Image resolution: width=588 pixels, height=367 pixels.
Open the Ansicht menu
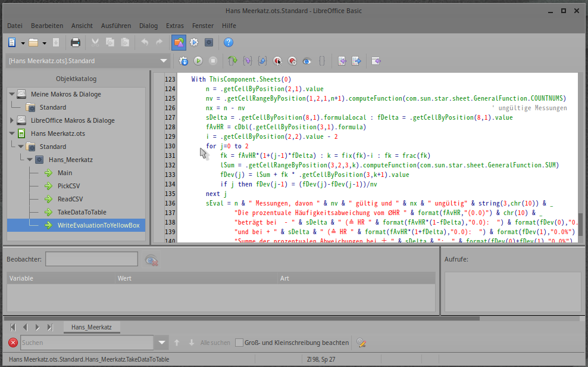(x=82, y=26)
